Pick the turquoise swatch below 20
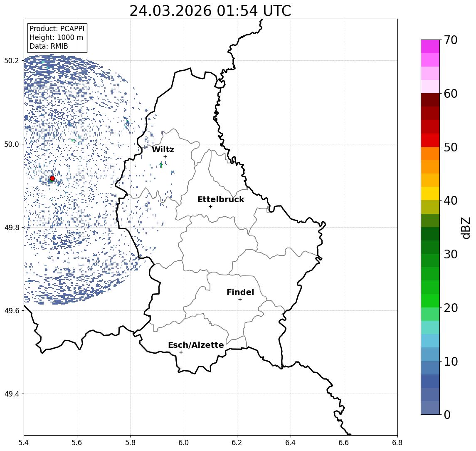The height and width of the screenshot is (451, 476). (x=430, y=327)
